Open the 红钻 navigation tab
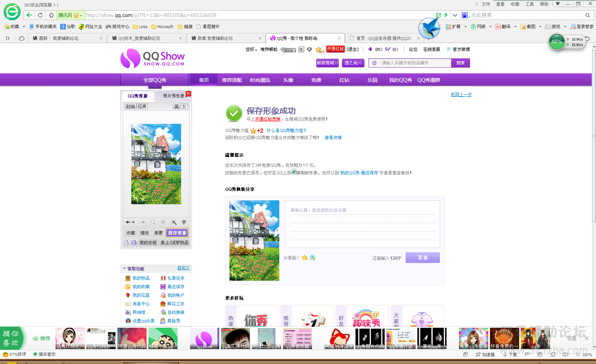 [x=344, y=80]
